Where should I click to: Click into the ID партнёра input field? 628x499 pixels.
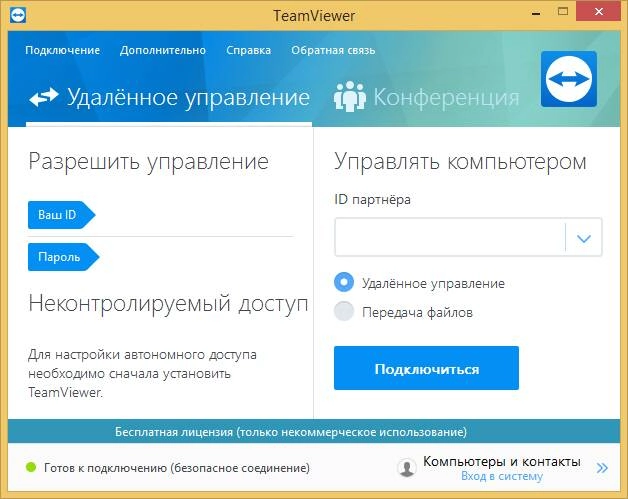coord(450,237)
